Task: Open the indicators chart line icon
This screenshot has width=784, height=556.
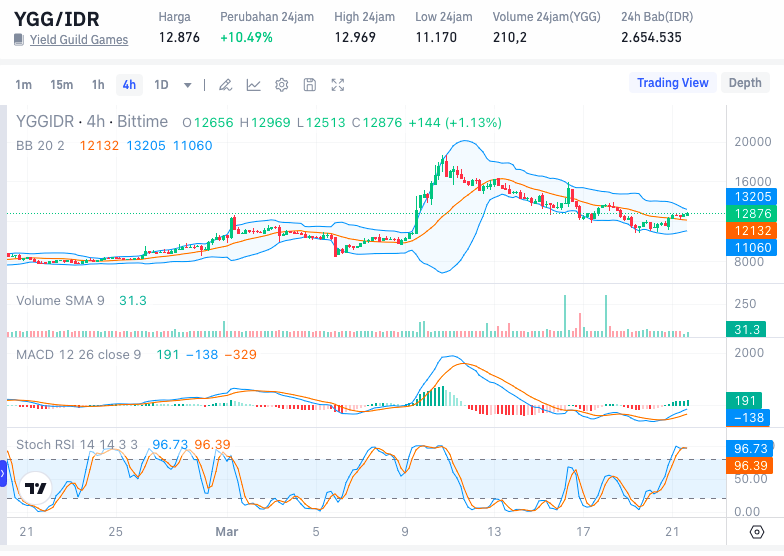Action: coord(254,85)
